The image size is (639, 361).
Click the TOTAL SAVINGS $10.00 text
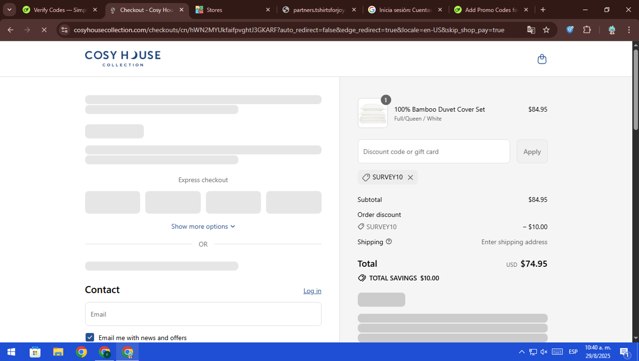click(404, 278)
